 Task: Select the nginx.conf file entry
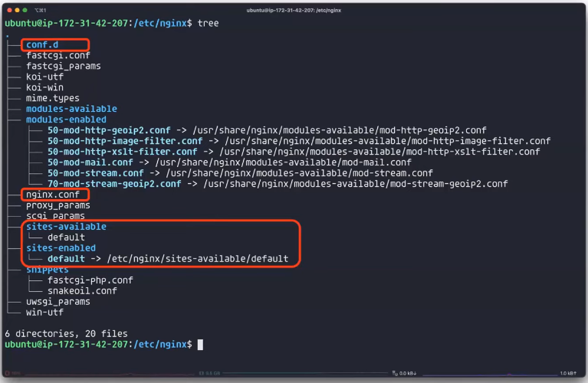(52, 195)
